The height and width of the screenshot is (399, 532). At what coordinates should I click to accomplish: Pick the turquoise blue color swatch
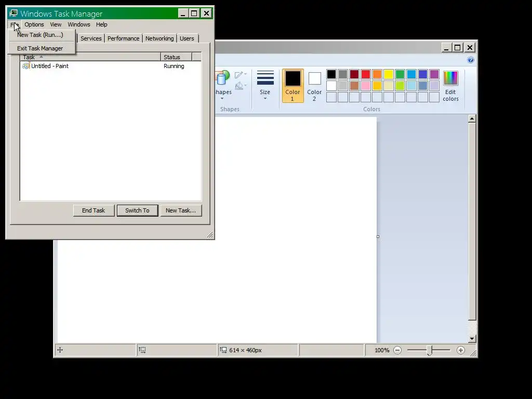(411, 74)
